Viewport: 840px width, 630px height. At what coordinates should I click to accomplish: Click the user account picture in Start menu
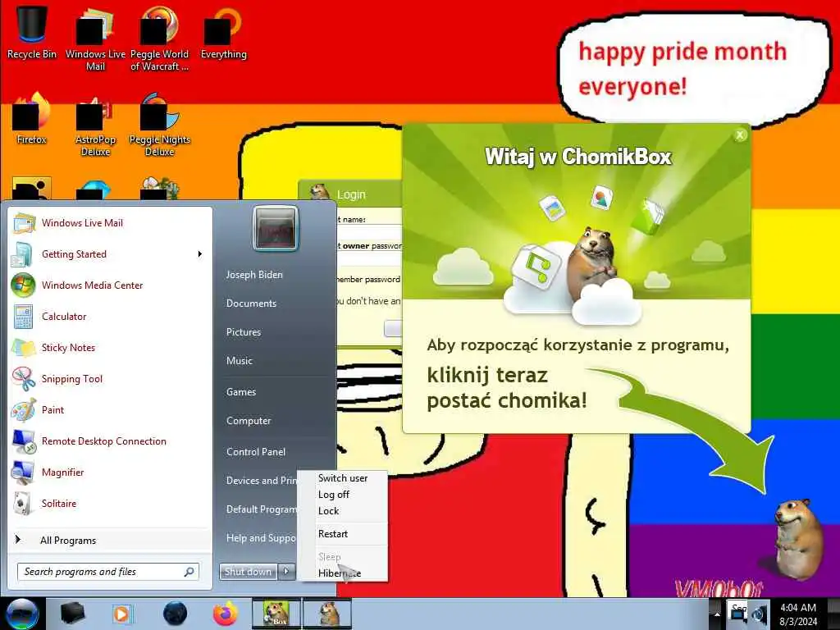coord(276,229)
